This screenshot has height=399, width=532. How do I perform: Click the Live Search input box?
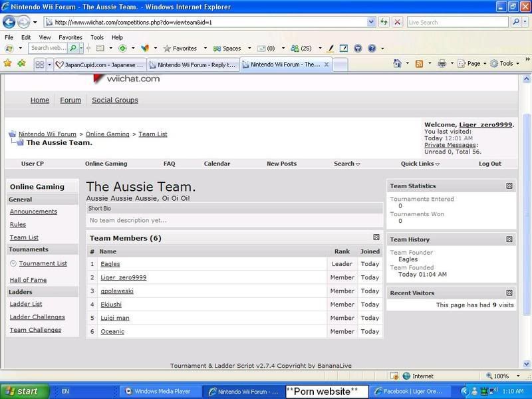(458, 22)
